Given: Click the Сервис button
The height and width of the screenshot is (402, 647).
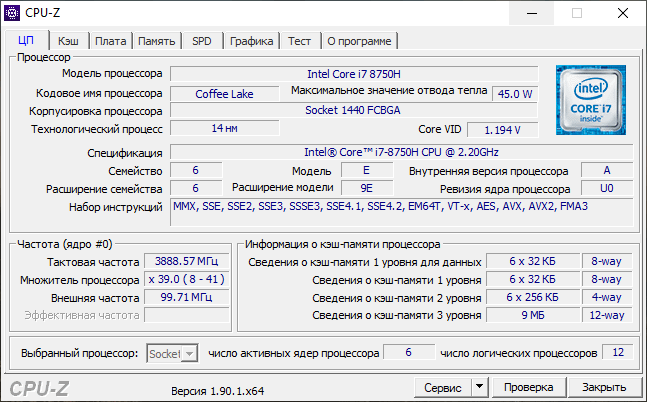Looking at the screenshot, I should (443, 387).
